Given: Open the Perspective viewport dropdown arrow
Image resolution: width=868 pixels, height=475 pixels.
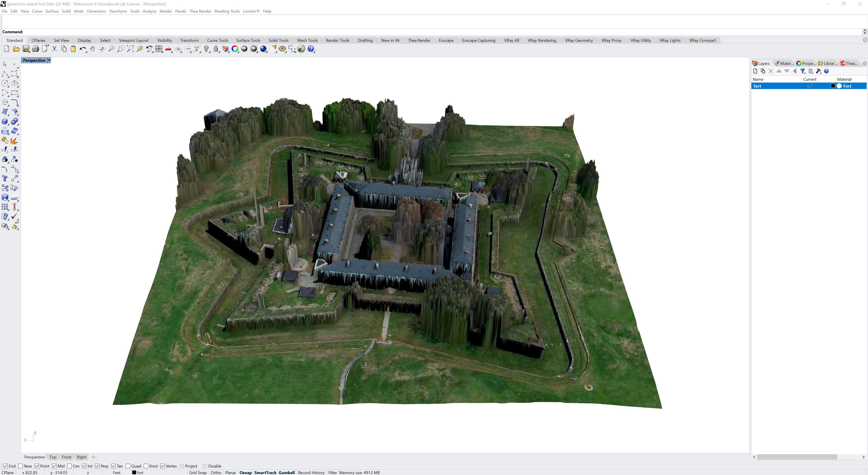Looking at the screenshot, I should pos(49,60).
